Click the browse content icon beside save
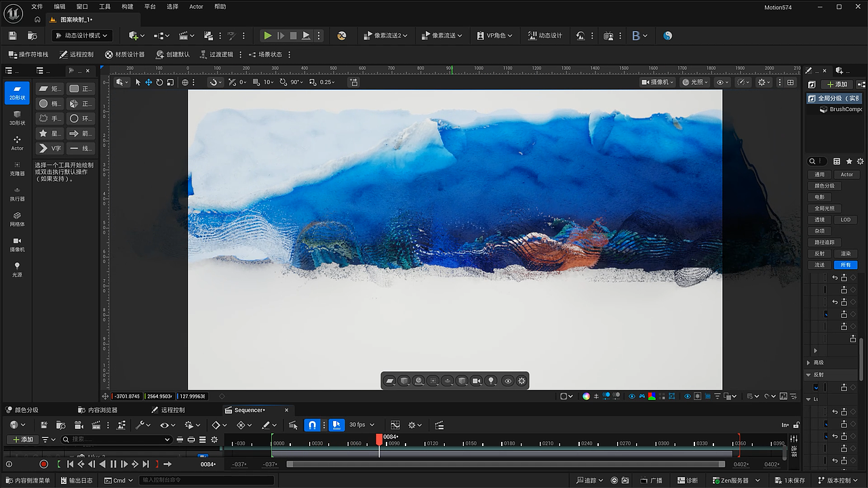The image size is (868, 488). [32, 35]
